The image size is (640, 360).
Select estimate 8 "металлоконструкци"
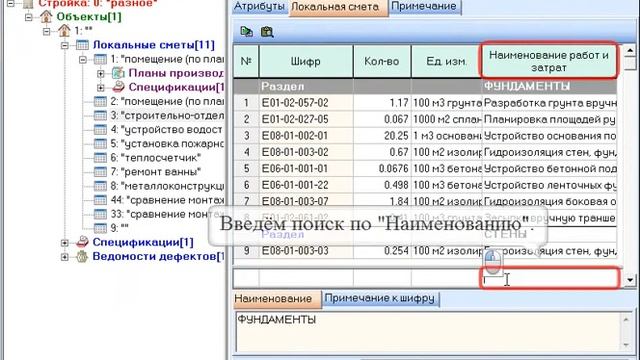click(167, 186)
